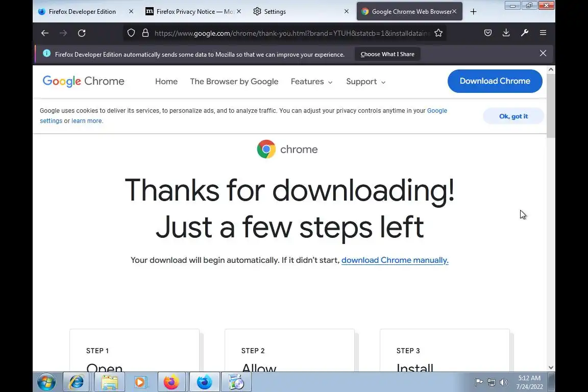This screenshot has height=392, width=588.
Task: Open the learn more cookies link
Action: (87, 121)
